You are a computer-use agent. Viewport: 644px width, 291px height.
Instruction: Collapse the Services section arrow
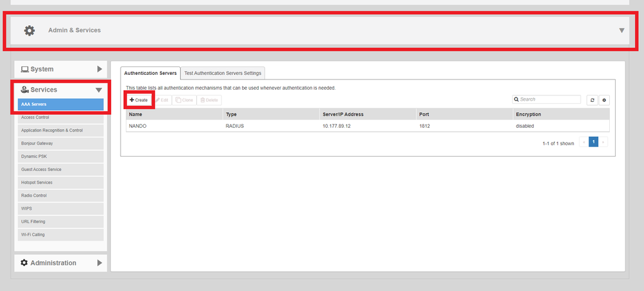[99, 90]
